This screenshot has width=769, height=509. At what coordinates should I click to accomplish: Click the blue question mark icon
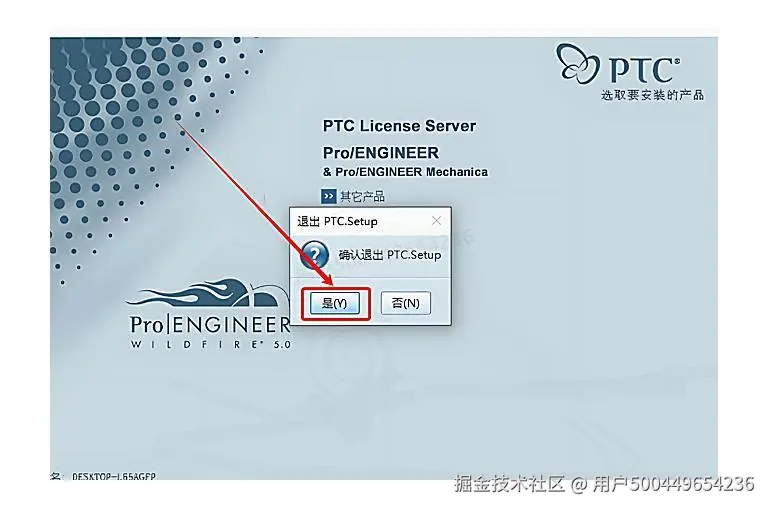pyautogui.click(x=314, y=254)
